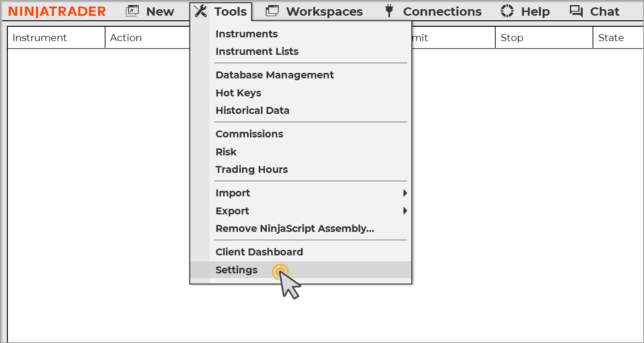Click the wrench Tools icon

pyautogui.click(x=200, y=11)
